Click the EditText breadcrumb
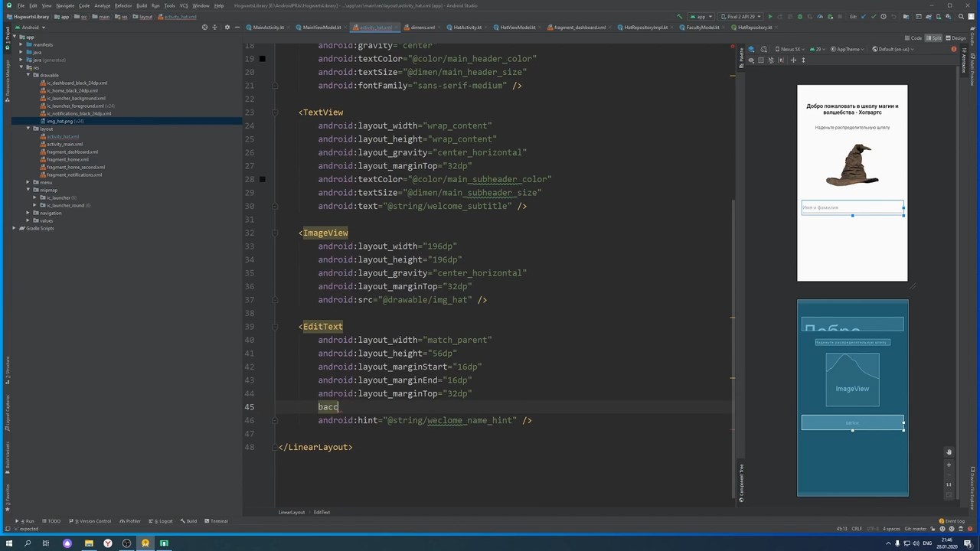 pyautogui.click(x=322, y=512)
